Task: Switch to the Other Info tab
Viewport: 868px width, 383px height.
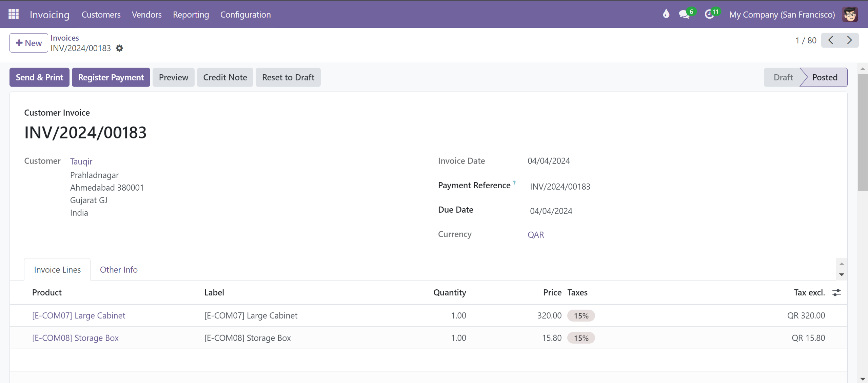Action: click(x=118, y=270)
